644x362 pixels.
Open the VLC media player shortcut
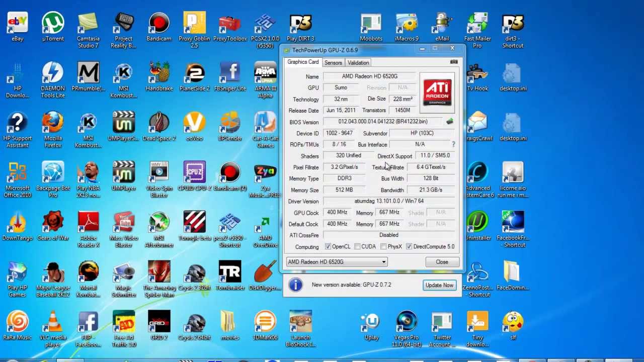click(x=53, y=328)
